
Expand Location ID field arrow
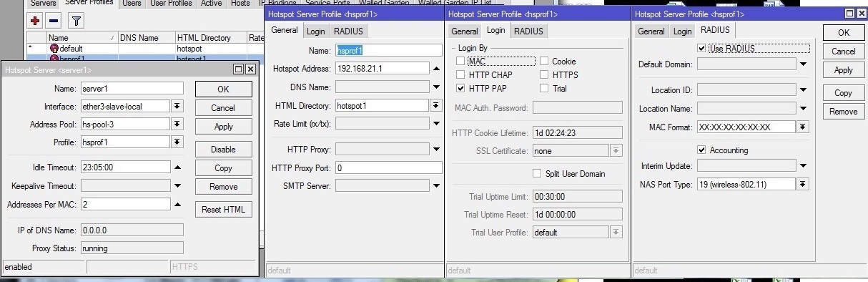click(803, 90)
